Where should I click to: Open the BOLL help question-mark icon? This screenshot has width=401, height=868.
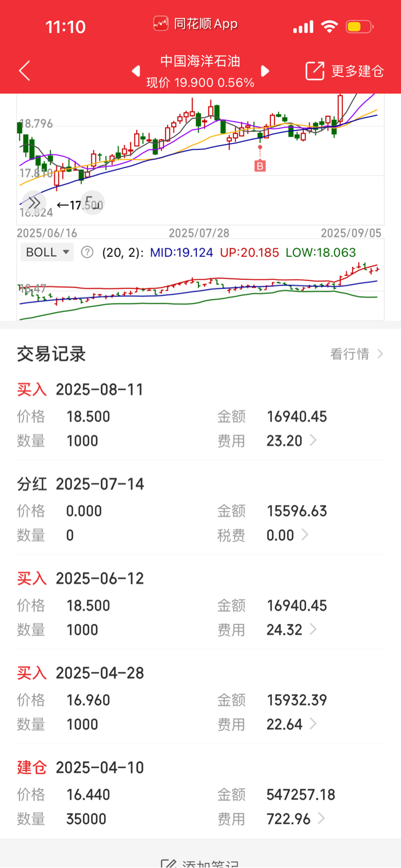click(87, 253)
